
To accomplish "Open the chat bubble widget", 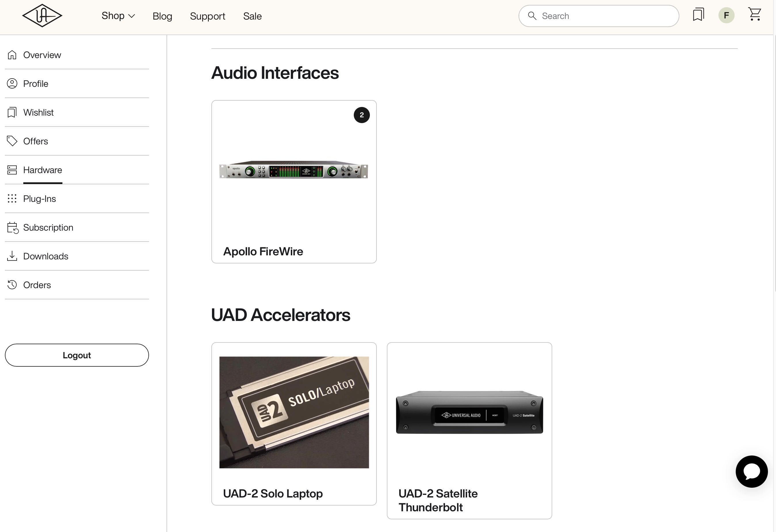I will (x=752, y=471).
